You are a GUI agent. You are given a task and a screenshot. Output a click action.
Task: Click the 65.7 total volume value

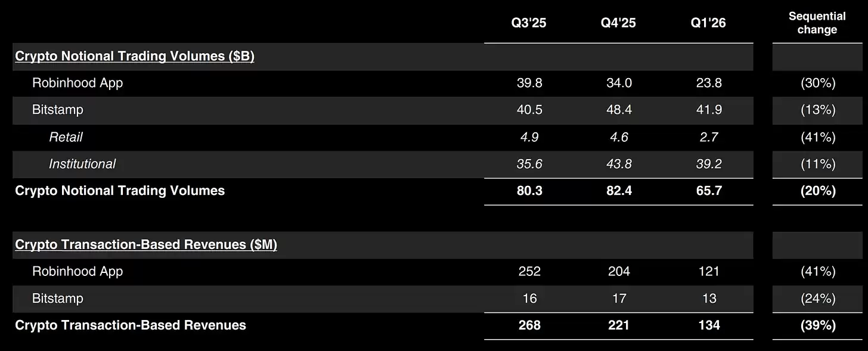tap(709, 191)
